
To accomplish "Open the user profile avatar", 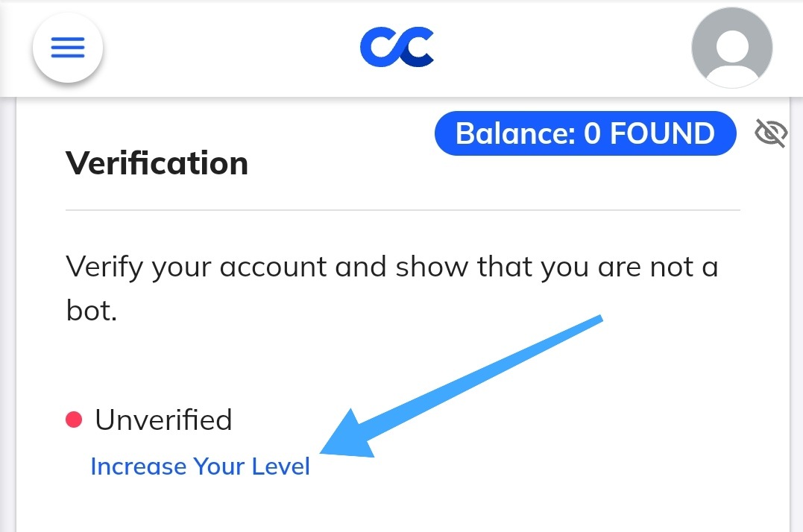I will tap(731, 48).
